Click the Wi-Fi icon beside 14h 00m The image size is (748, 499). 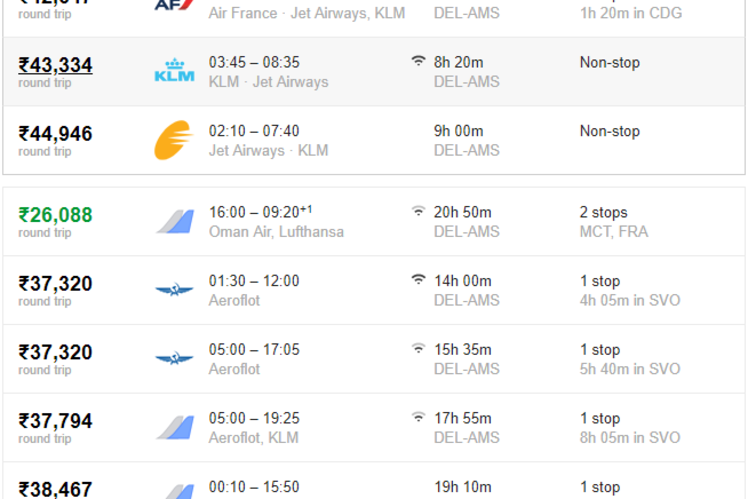[418, 279]
